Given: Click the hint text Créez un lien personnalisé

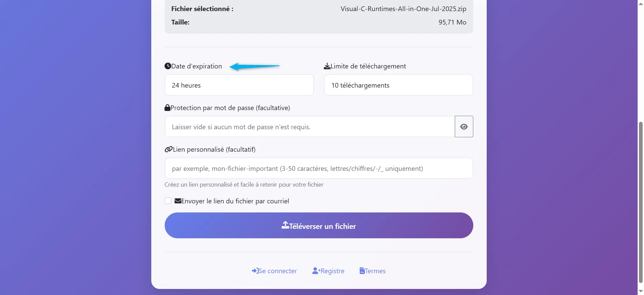Looking at the screenshot, I should point(244,184).
